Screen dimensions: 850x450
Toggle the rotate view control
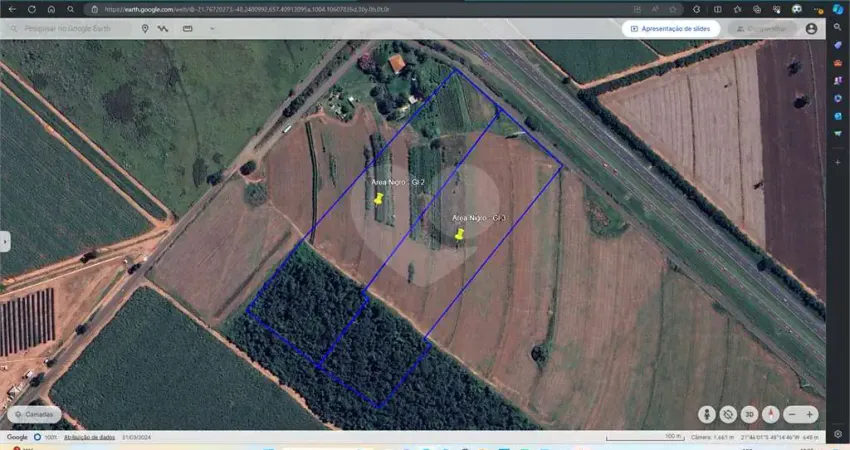728,414
